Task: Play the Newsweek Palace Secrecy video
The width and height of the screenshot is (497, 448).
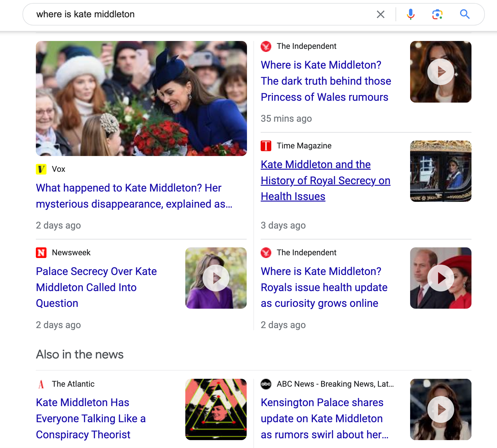Action: point(216,278)
